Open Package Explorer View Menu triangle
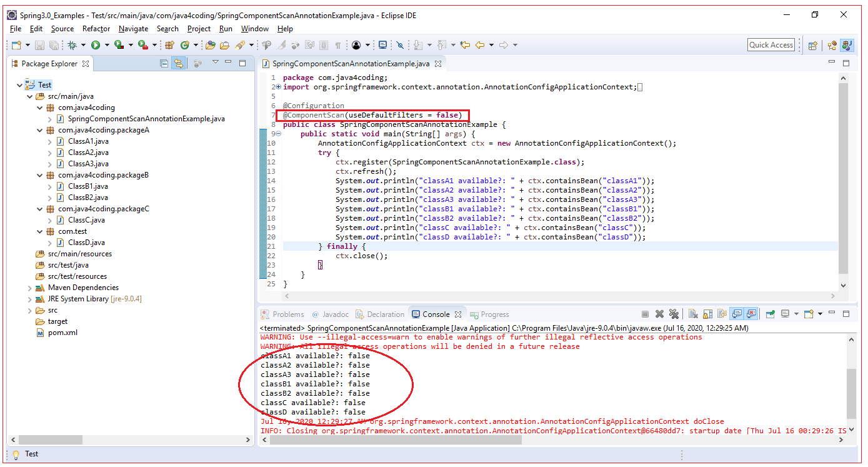The width and height of the screenshot is (868, 467). pyautogui.click(x=216, y=63)
